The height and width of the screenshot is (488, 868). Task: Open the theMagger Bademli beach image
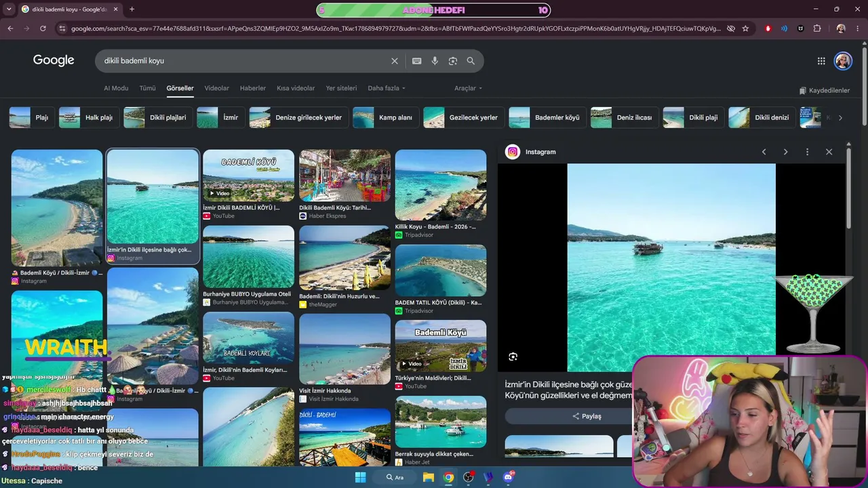click(344, 258)
